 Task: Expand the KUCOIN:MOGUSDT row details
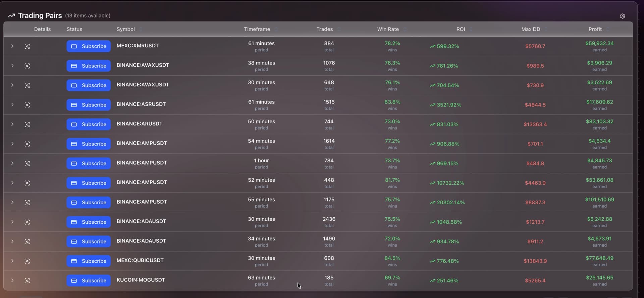point(13,281)
